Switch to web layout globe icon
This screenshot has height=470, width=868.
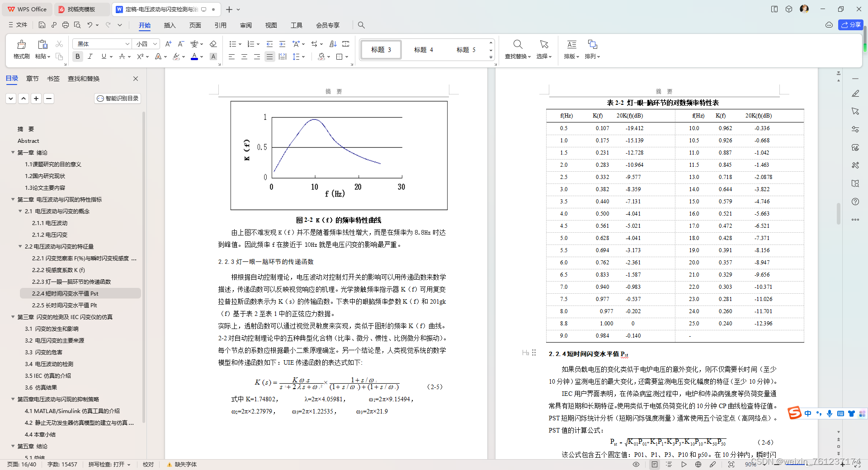point(698,464)
